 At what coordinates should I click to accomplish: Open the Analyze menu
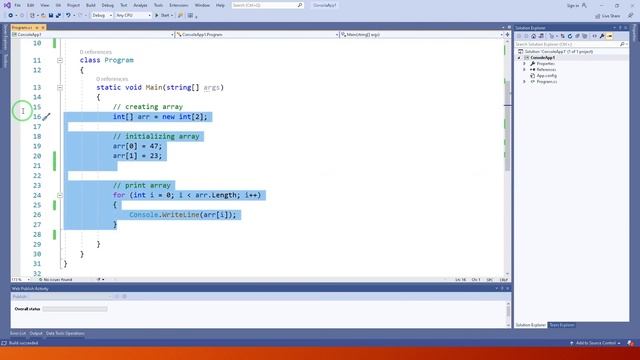point(140,5)
